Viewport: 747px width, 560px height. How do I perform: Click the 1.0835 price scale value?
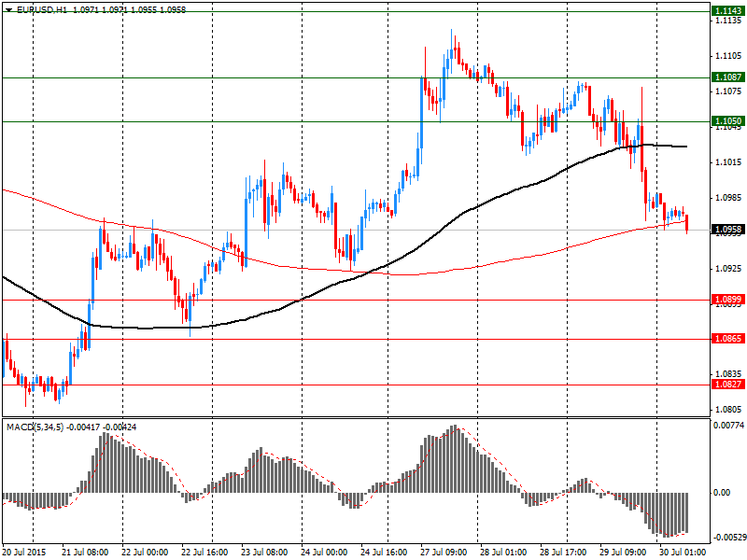[728, 374]
